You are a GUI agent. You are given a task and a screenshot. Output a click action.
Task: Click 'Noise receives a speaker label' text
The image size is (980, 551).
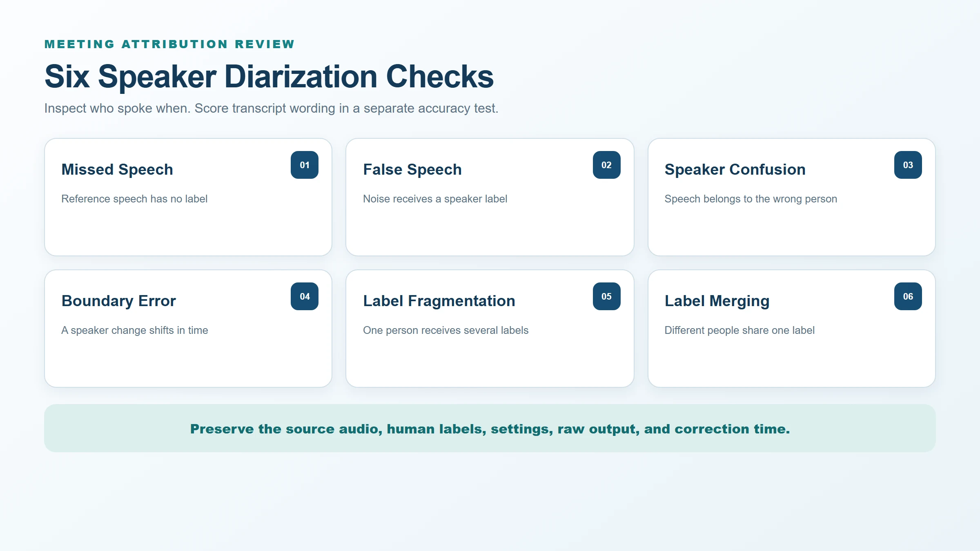tap(435, 199)
